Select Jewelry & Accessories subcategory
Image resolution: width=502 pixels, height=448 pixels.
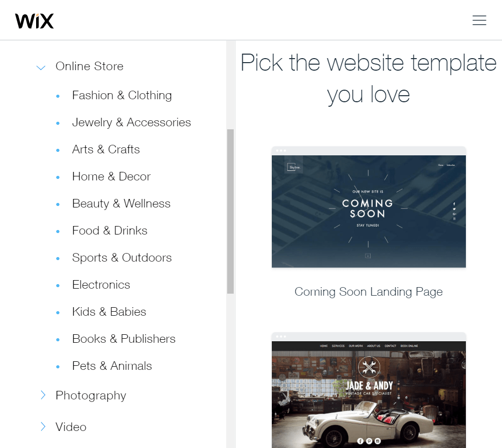point(131,122)
